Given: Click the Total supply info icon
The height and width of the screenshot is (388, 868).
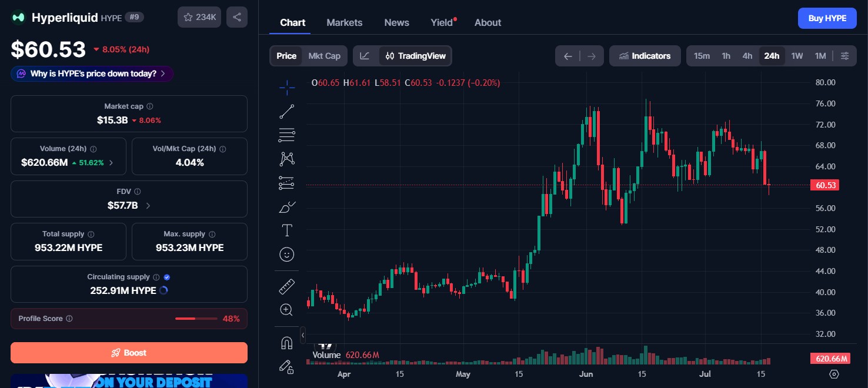Looking at the screenshot, I should tap(91, 234).
